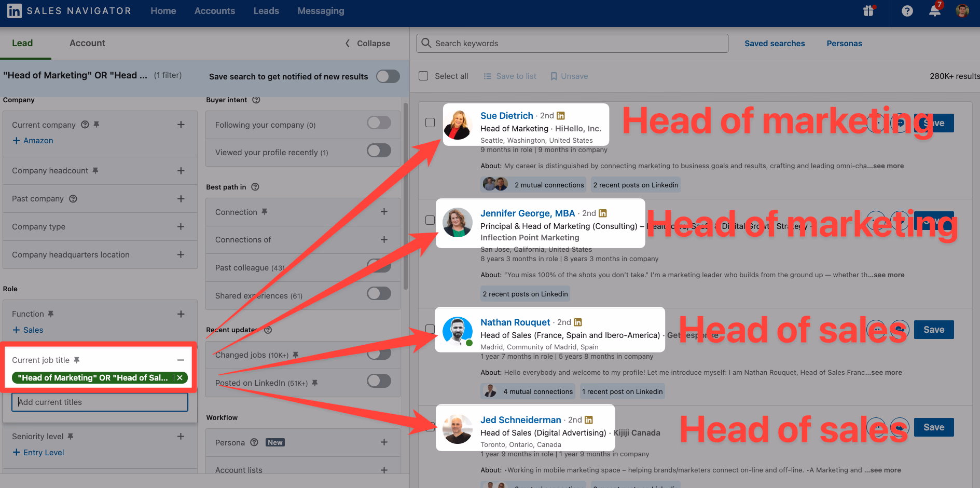
Task: Click the Persona help icon
Action: coord(254,442)
